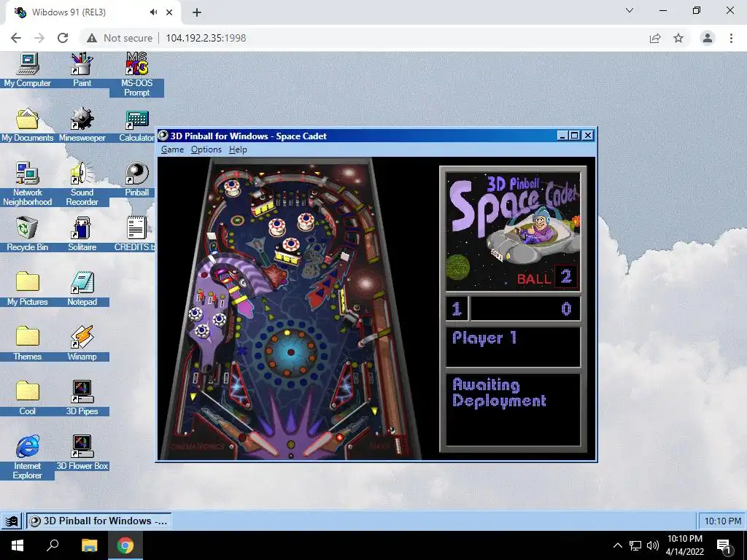The height and width of the screenshot is (560, 747).
Task: Select the Wibdows 91 (REL3) browser tab
Action: [x=93, y=12]
